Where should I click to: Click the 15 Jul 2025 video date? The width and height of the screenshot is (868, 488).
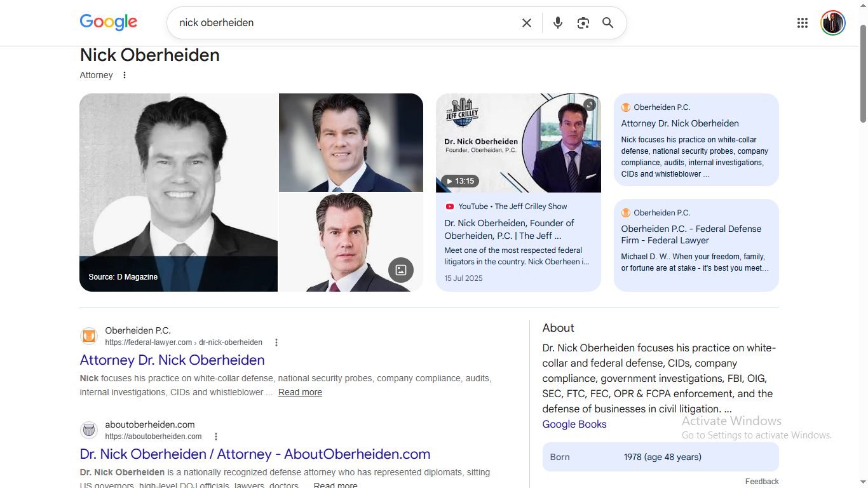point(464,278)
